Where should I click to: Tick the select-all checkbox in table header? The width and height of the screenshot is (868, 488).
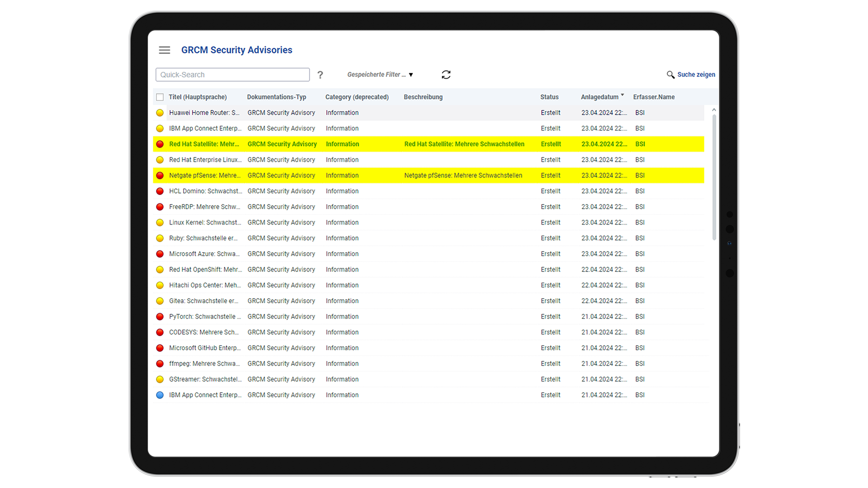click(160, 97)
